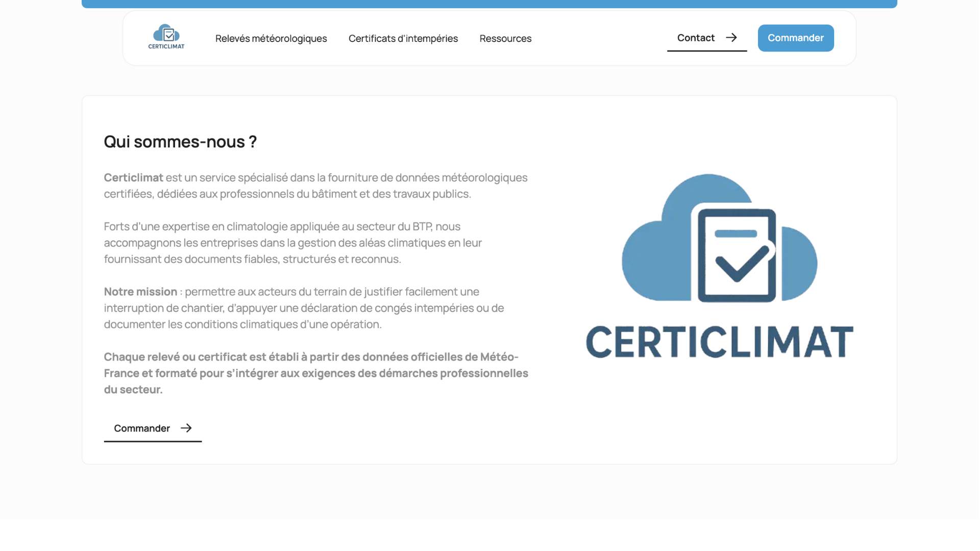The image size is (980, 551).
Task: Click the bold 'Certiclimat' word in first paragraph
Action: click(134, 178)
